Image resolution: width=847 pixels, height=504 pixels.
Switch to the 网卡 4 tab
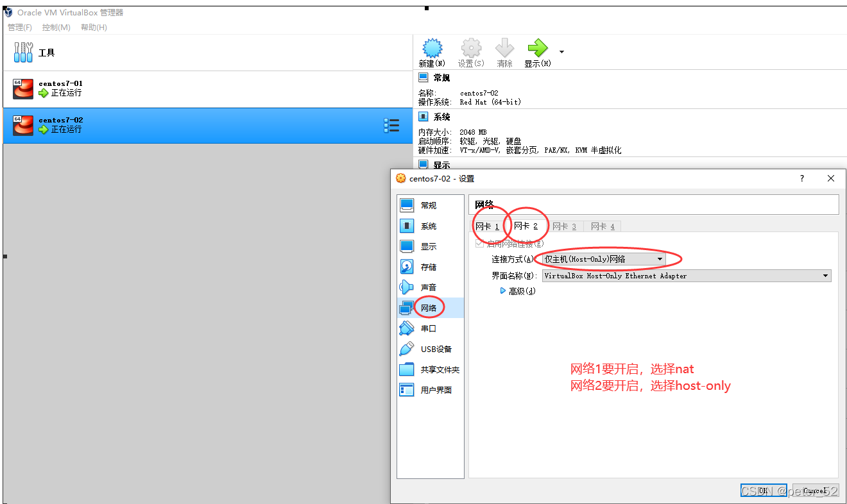603,226
